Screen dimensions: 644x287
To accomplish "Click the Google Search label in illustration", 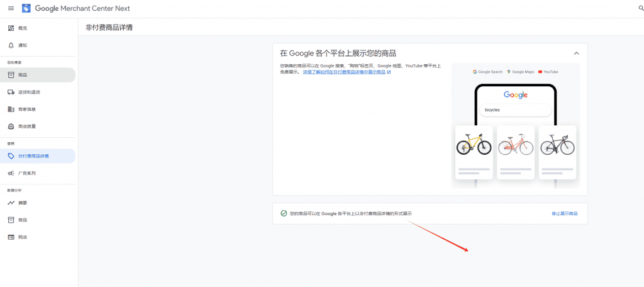I will pos(487,72).
